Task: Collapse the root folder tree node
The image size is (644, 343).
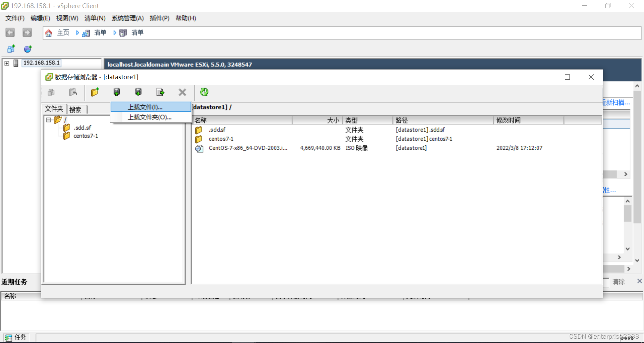Action: 48,120
